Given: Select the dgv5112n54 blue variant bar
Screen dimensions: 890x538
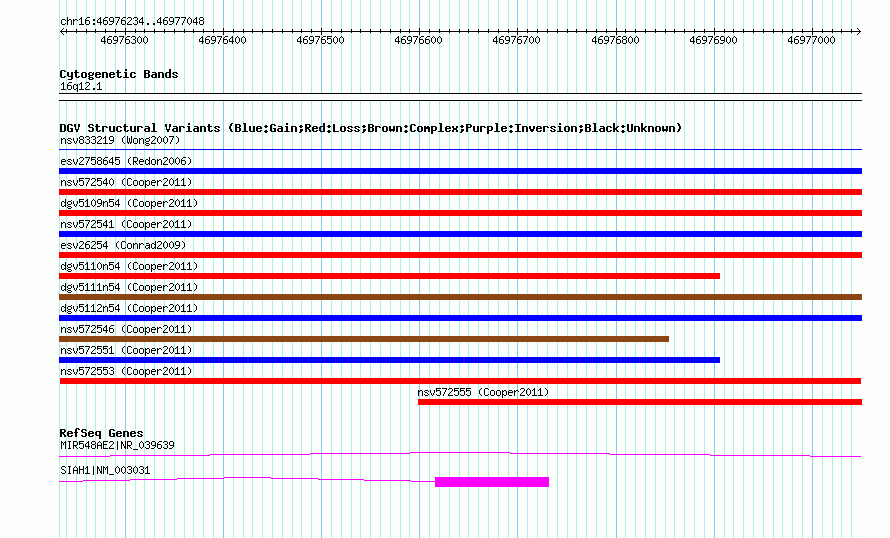Looking at the screenshot, I should click(x=460, y=318).
